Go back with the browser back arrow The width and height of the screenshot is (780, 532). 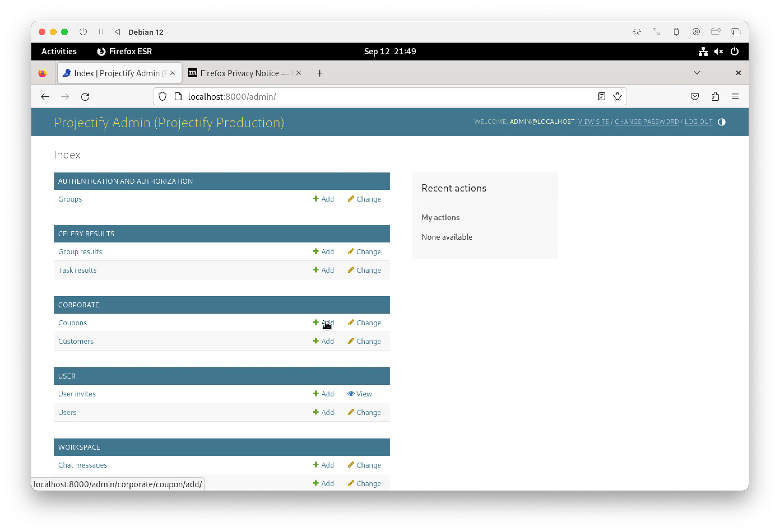45,97
